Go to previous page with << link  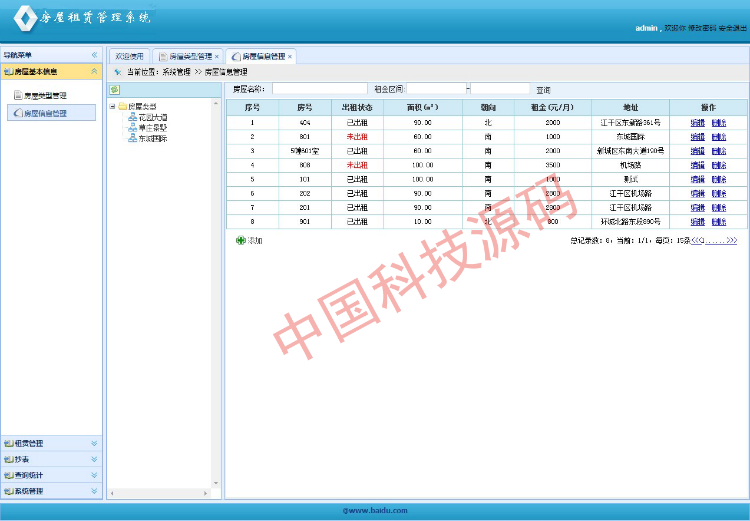pyautogui.click(x=695, y=240)
